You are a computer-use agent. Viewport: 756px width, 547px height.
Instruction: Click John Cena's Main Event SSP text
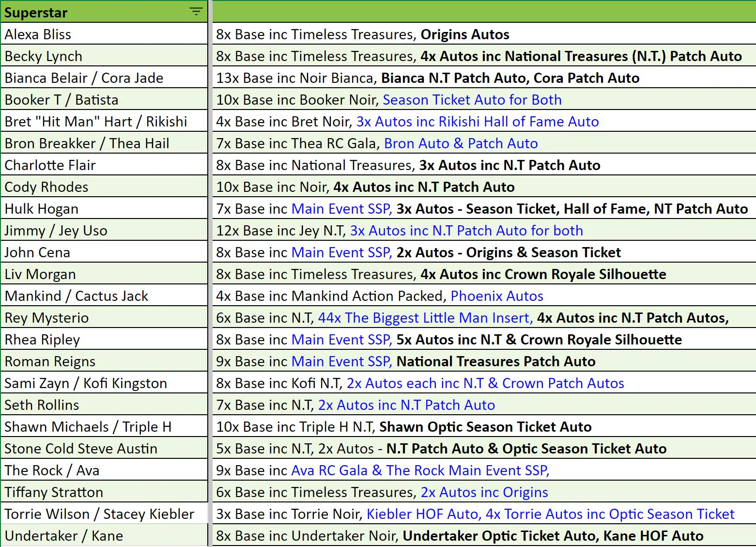click(x=342, y=252)
